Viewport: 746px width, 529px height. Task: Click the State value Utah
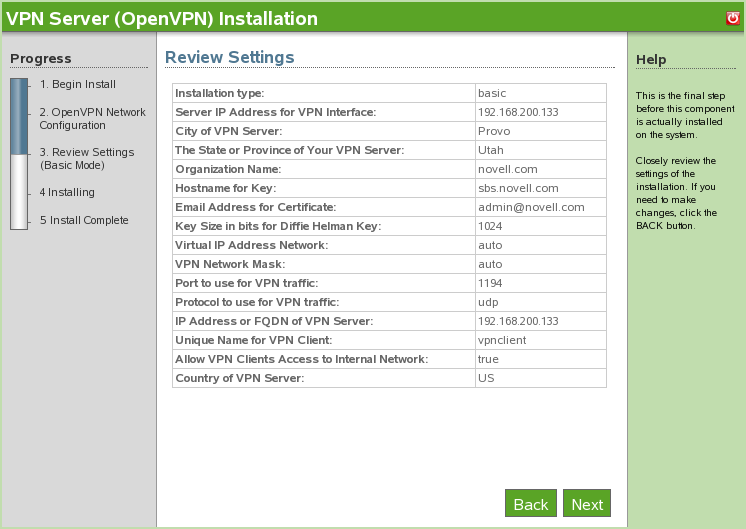pos(491,150)
